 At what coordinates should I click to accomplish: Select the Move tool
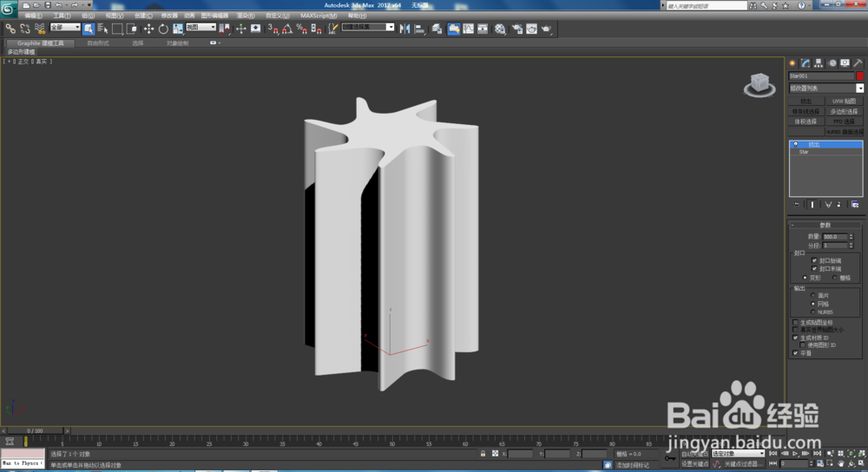point(148,29)
